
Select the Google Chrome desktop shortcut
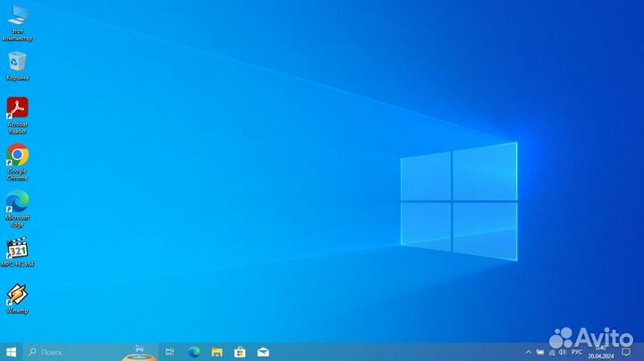point(17,163)
